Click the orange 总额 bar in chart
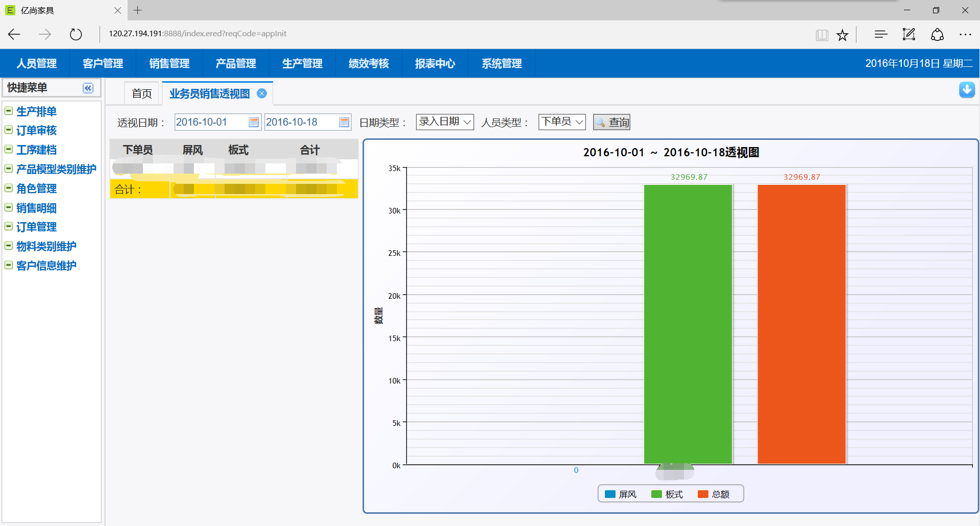The height and width of the screenshot is (526, 980). click(801, 324)
